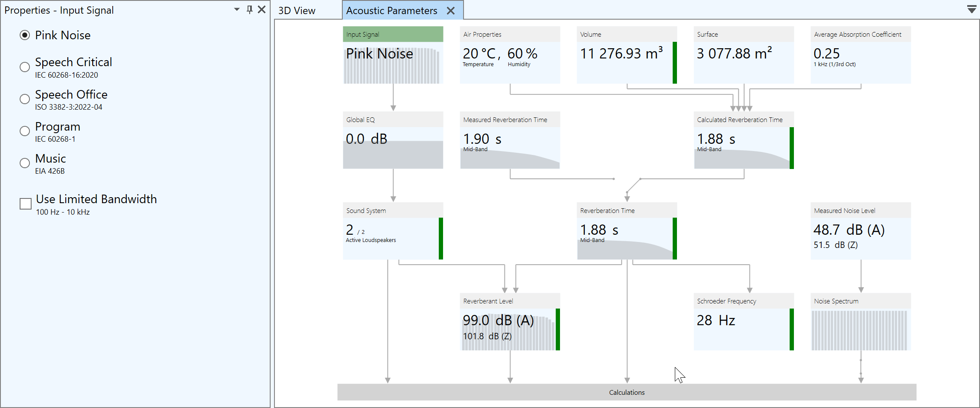Open the document tab list dropdown
The width and height of the screenshot is (980, 408).
[x=971, y=9]
